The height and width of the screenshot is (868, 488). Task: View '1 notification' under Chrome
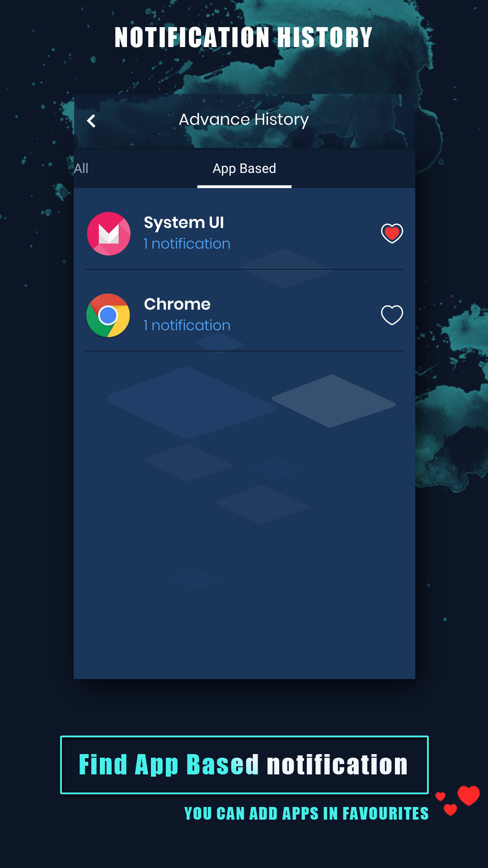[x=187, y=325]
